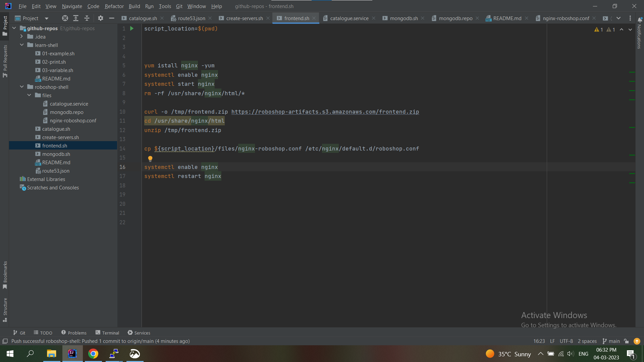
Task: Open Services tool window
Action: pyautogui.click(x=139, y=333)
